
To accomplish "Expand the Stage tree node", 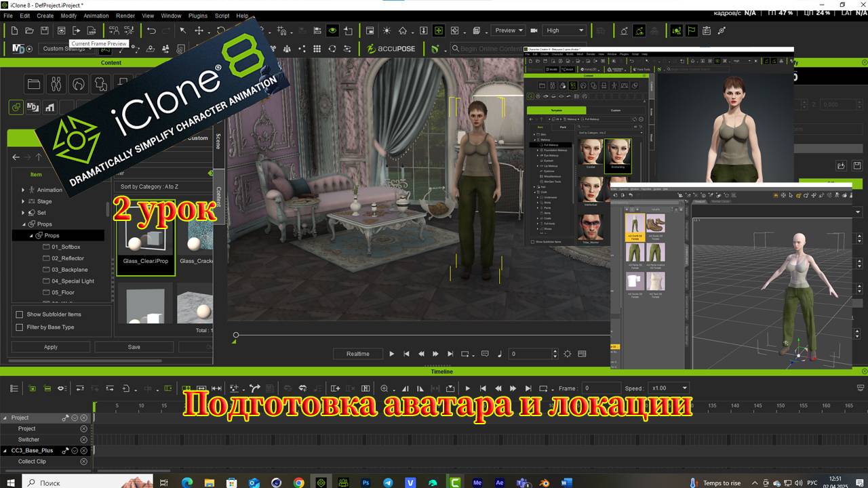I will tap(23, 201).
